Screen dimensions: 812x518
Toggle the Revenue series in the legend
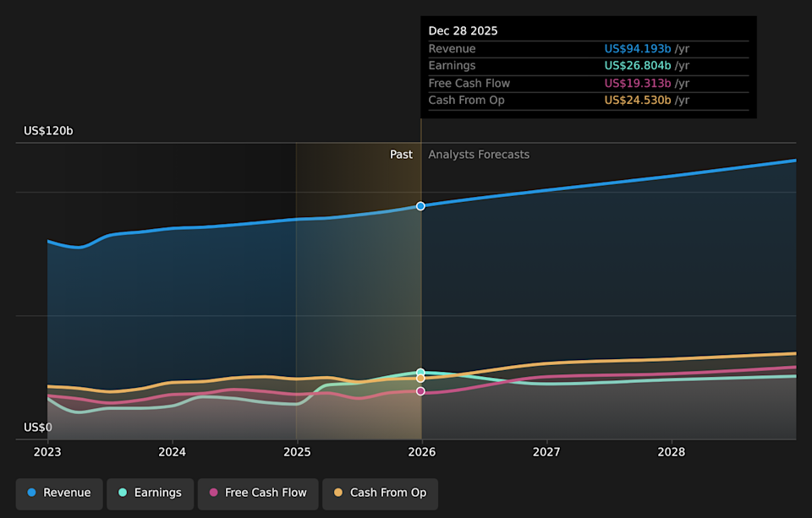pyautogui.click(x=59, y=493)
